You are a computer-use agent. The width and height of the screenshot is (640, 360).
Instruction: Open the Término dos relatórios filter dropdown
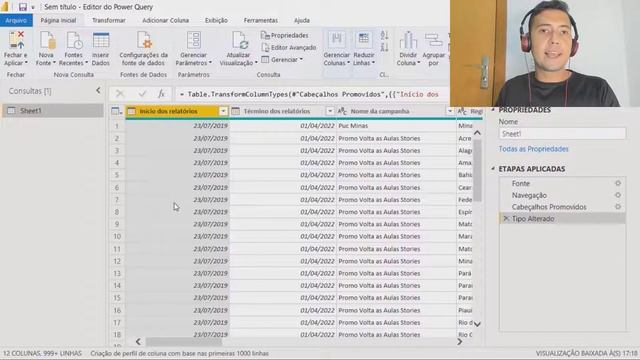coord(330,111)
